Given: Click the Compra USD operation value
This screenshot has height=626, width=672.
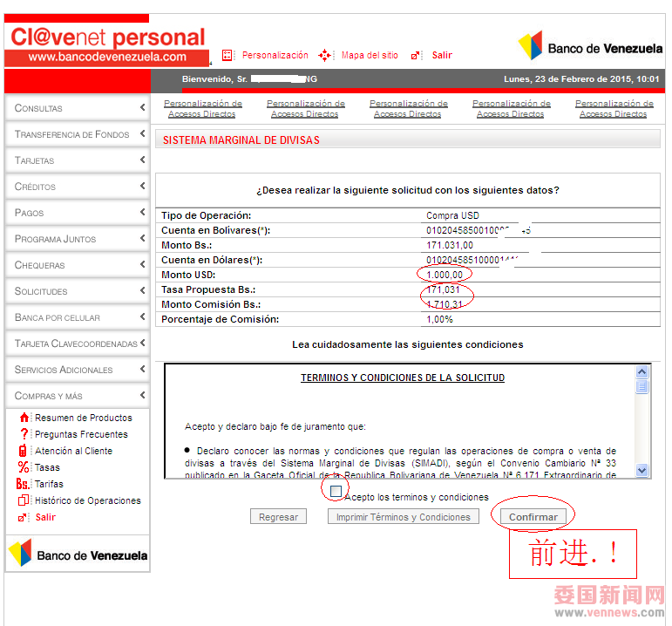Looking at the screenshot, I should click(452, 215).
